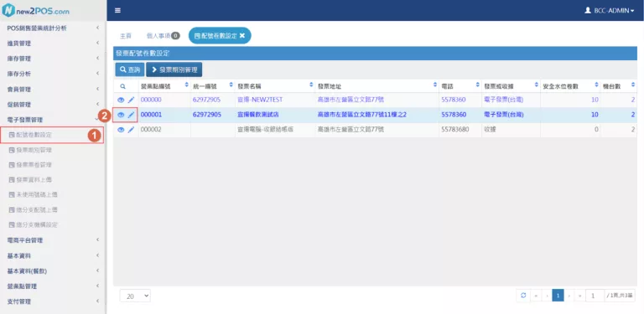The image size is (644, 314).
Task: Click the refresh icon in the pagination bar
Action: [523, 295]
